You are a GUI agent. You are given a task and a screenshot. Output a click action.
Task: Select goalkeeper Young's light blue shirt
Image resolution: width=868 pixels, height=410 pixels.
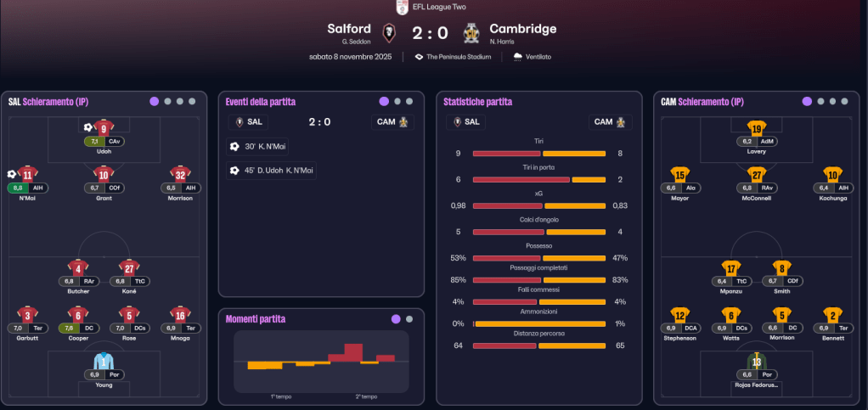(x=104, y=361)
